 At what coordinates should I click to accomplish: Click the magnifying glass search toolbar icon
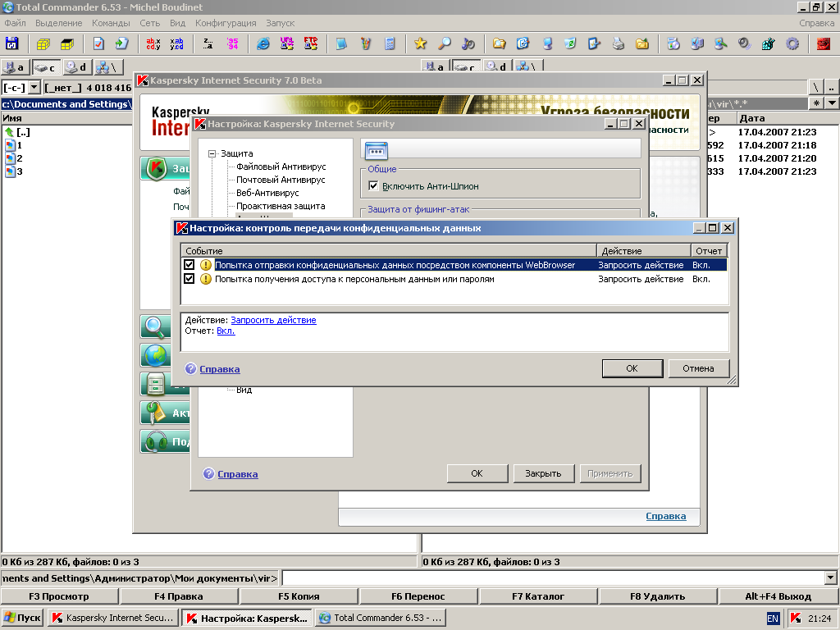click(x=444, y=43)
